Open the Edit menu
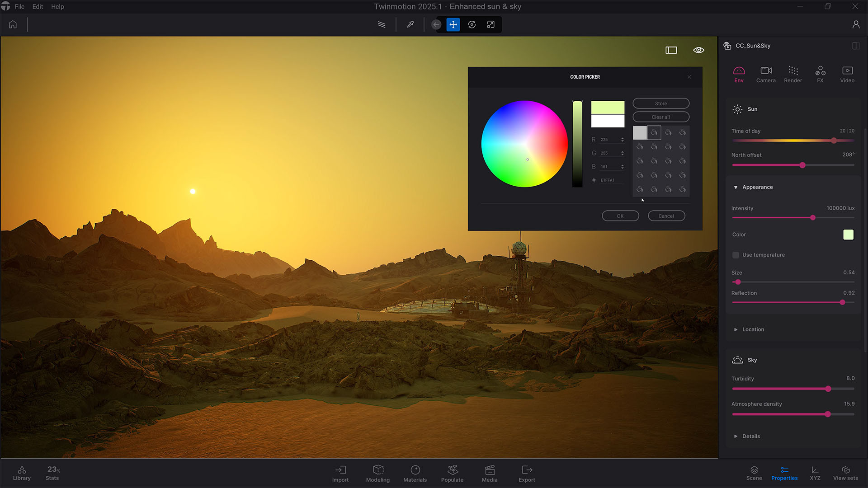 38,7
